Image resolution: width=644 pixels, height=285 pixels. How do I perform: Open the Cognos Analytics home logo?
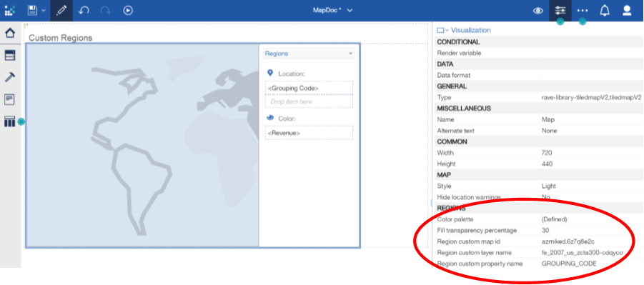tap(10, 11)
